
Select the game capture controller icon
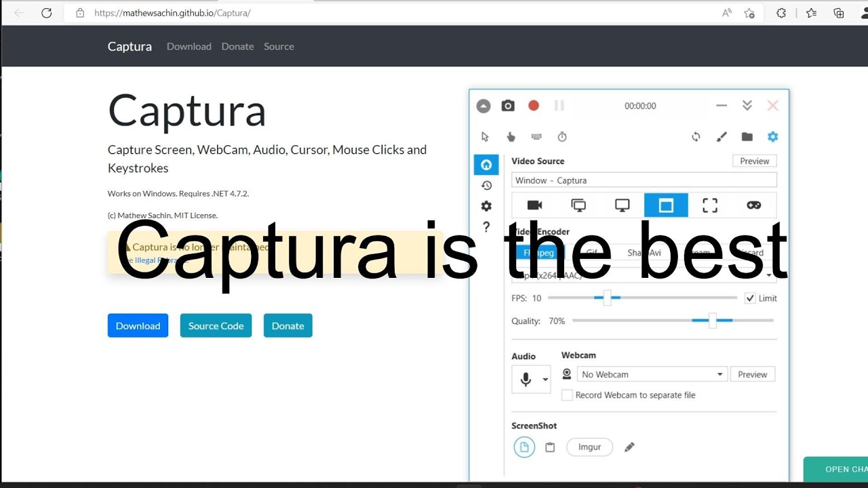pyautogui.click(x=754, y=205)
